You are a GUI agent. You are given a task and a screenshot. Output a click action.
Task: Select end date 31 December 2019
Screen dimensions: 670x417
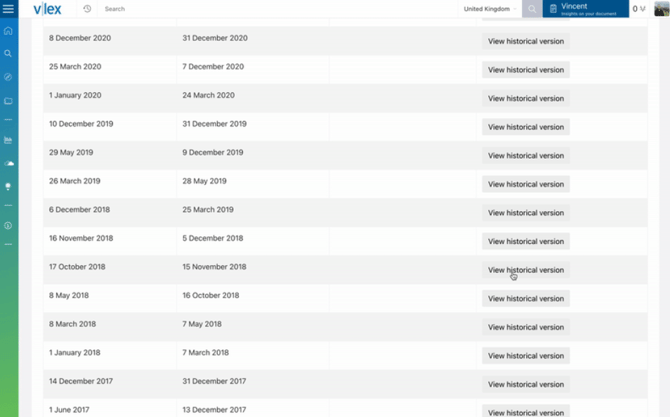[x=215, y=124]
